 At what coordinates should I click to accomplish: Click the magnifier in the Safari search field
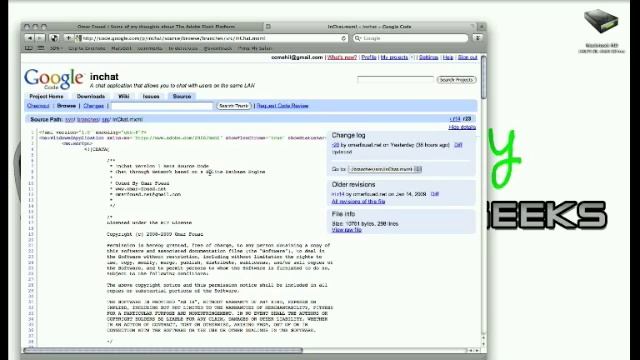(x=358, y=38)
